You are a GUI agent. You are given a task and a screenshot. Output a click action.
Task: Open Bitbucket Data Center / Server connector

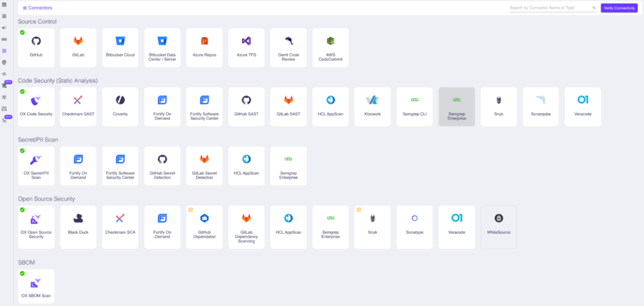(x=162, y=48)
